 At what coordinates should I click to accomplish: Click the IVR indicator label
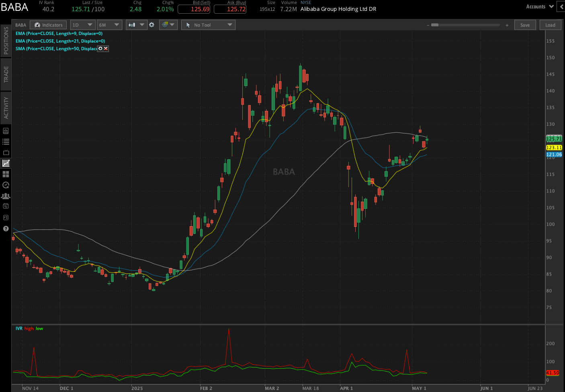[x=19, y=328]
